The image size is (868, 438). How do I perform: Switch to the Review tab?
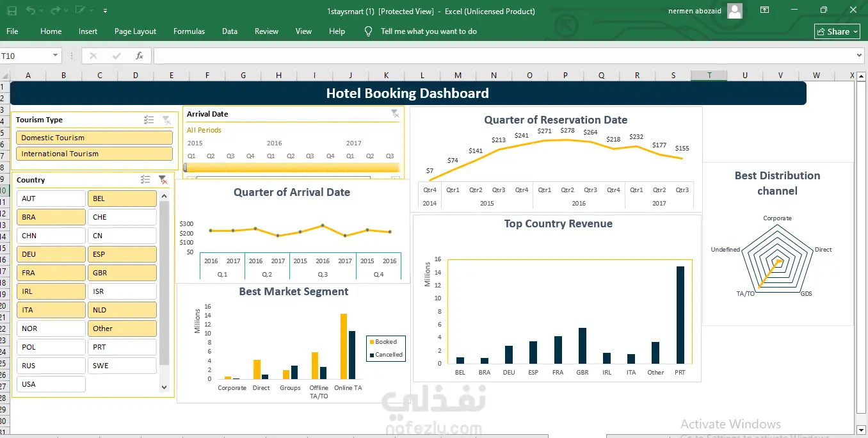266,31
